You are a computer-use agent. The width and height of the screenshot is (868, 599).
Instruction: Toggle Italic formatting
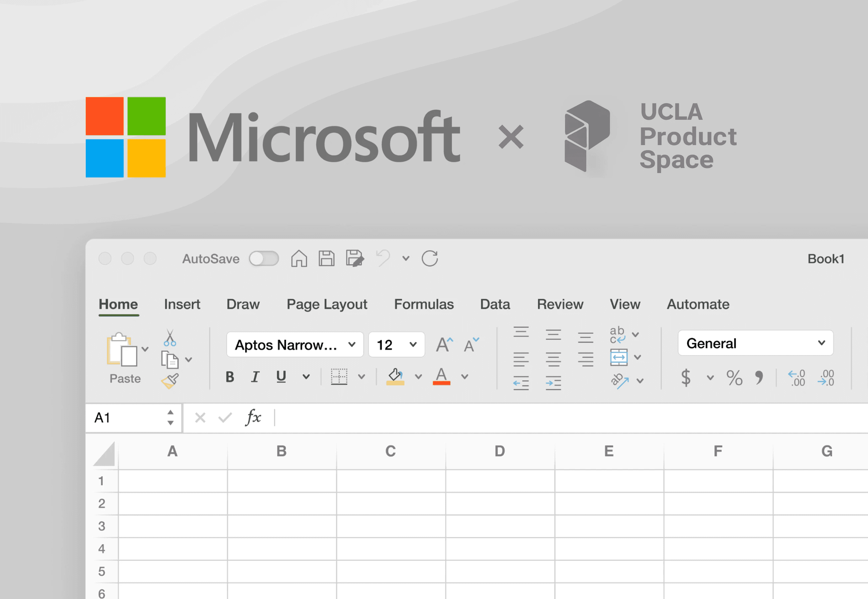(x=255, y=377)
